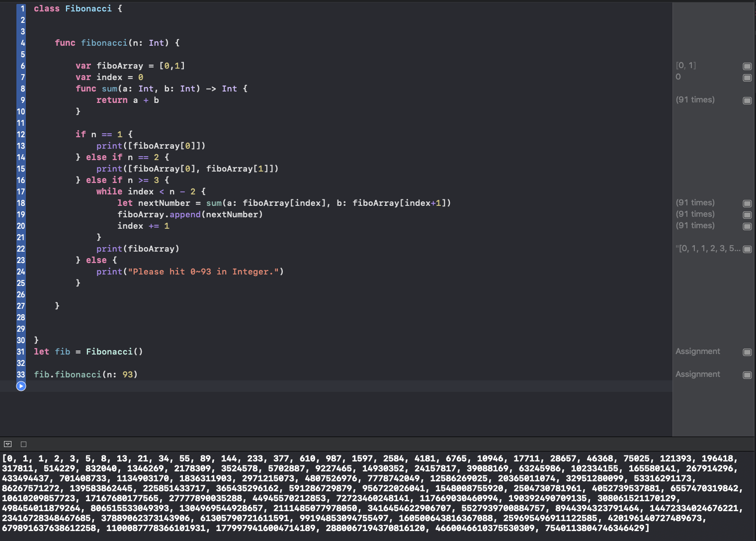Click the (91 times) result on line 18

695,202
